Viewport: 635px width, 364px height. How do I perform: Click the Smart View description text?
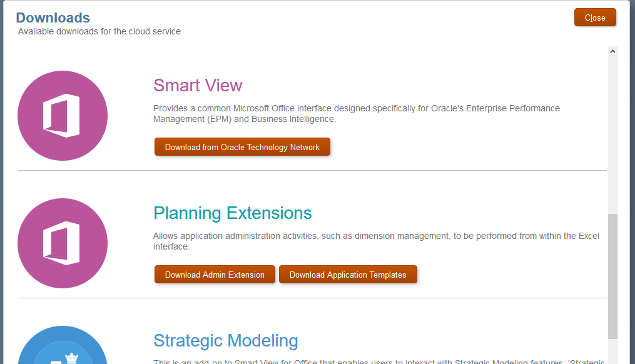pos(357,113)
